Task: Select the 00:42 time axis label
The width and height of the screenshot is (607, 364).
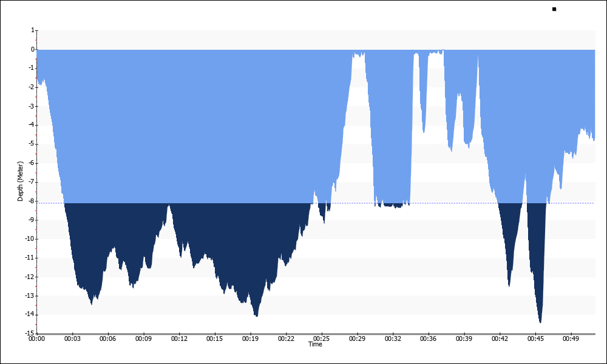Action: tap(500, 339)
